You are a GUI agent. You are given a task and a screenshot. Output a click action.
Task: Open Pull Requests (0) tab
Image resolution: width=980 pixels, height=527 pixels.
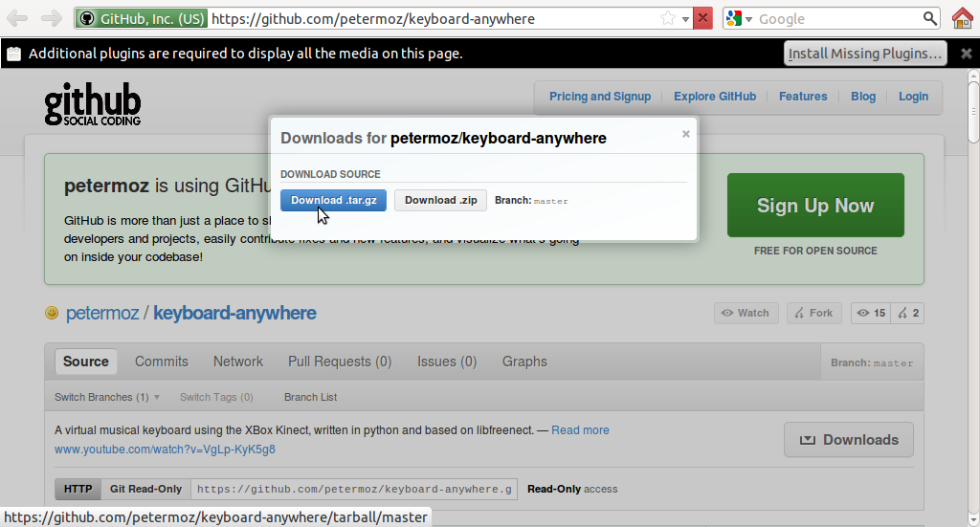[x=340, y=362]
